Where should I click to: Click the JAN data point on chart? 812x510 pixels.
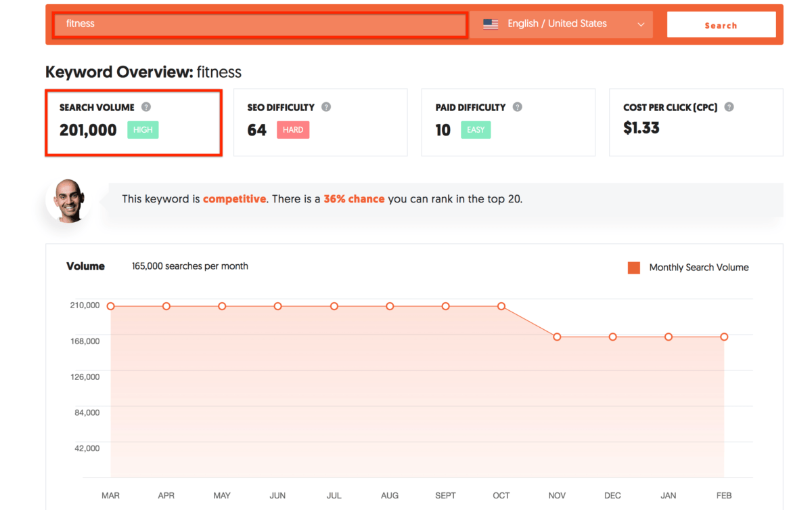tap(669, 337)
